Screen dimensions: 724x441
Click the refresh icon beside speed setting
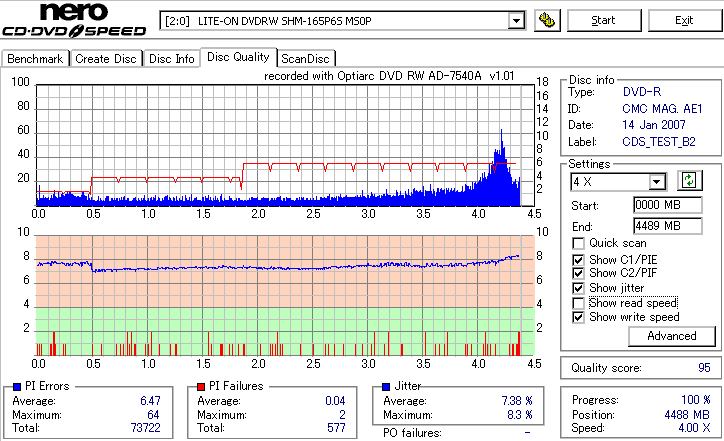(x=689, y=181)
